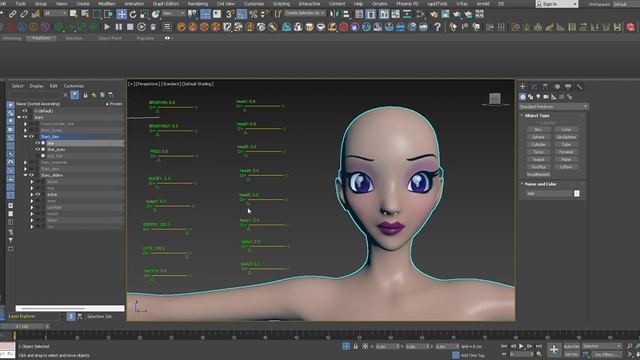640x360 pixels.
Task: Open the Rendering menu
Action: (198, 4)
